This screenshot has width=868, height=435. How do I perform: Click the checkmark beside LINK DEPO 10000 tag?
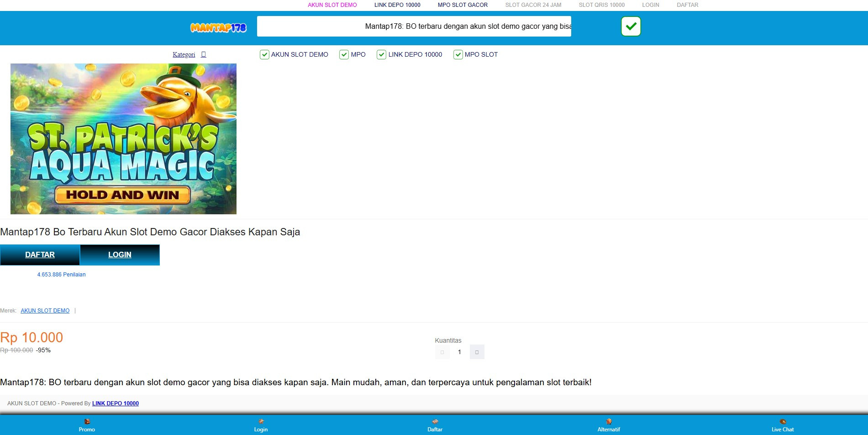point(381,55)
